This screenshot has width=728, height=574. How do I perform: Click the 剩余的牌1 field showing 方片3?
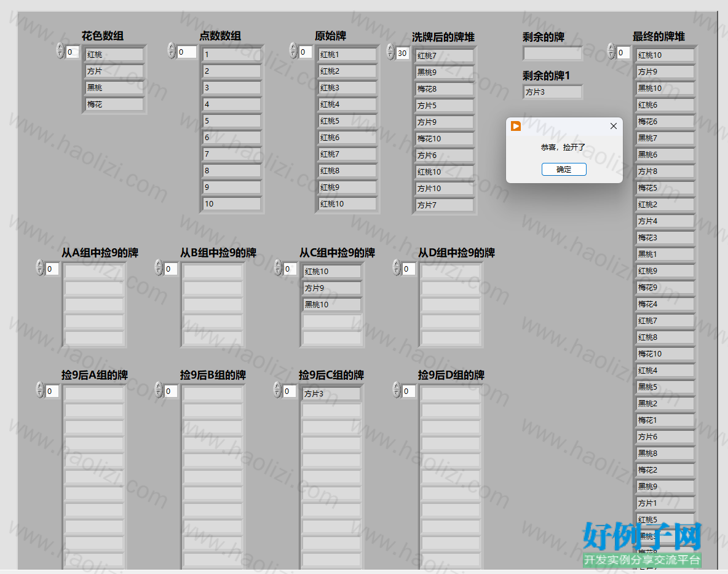point(553,92)
